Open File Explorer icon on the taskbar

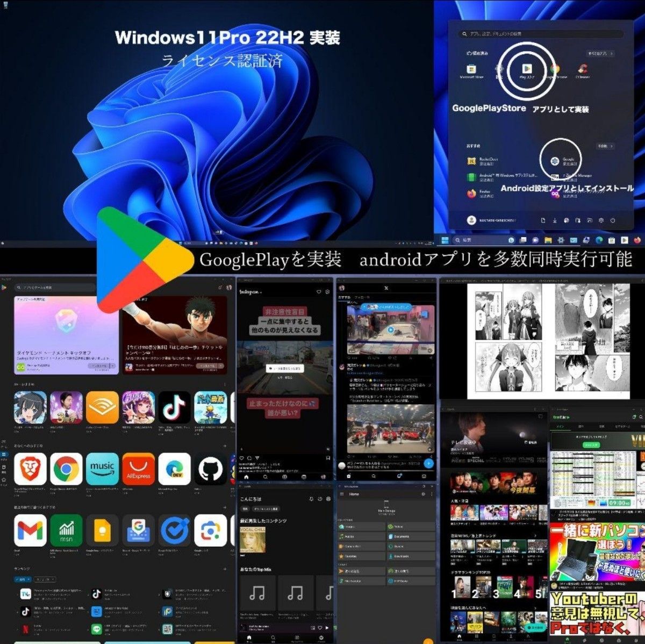coord(548,240)
